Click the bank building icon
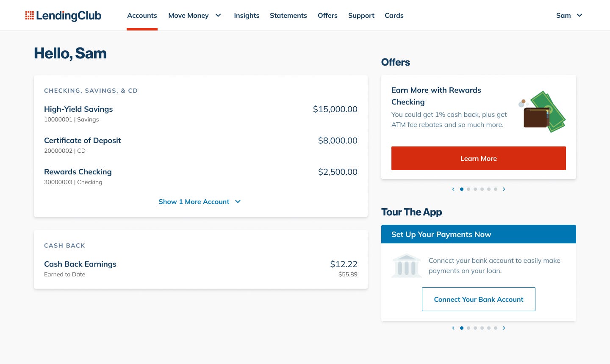 [x=407, y=266]
